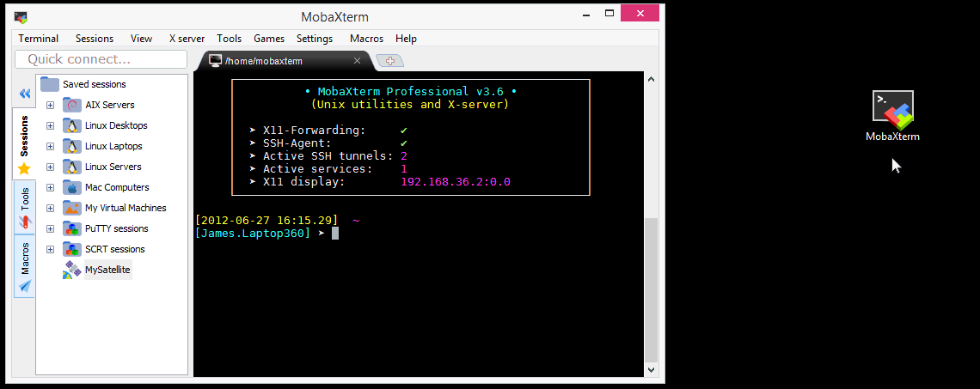The height and width of the screenshot is (389, 980).
Task: Open the Games menu
Action: click(269, 39)
